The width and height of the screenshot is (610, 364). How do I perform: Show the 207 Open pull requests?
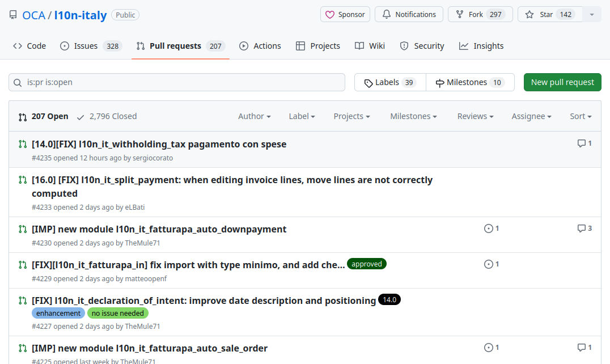point(44,116)
